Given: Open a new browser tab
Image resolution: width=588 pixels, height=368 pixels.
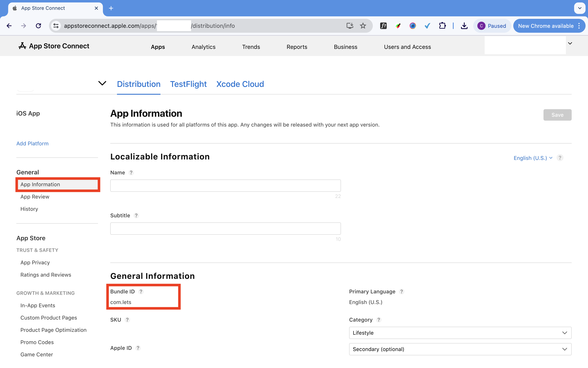Looking at the screenshot, I should click(111, 8).
